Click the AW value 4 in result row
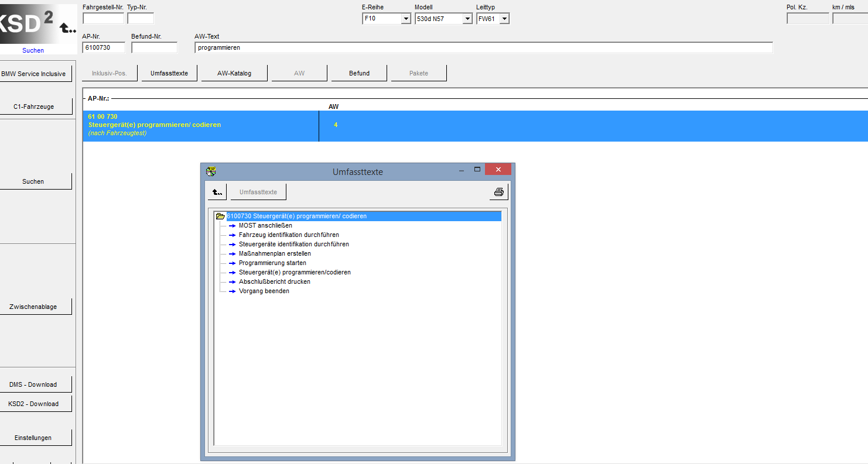The width and height of the screenshot is (868, 464). [x=336, y=125]
